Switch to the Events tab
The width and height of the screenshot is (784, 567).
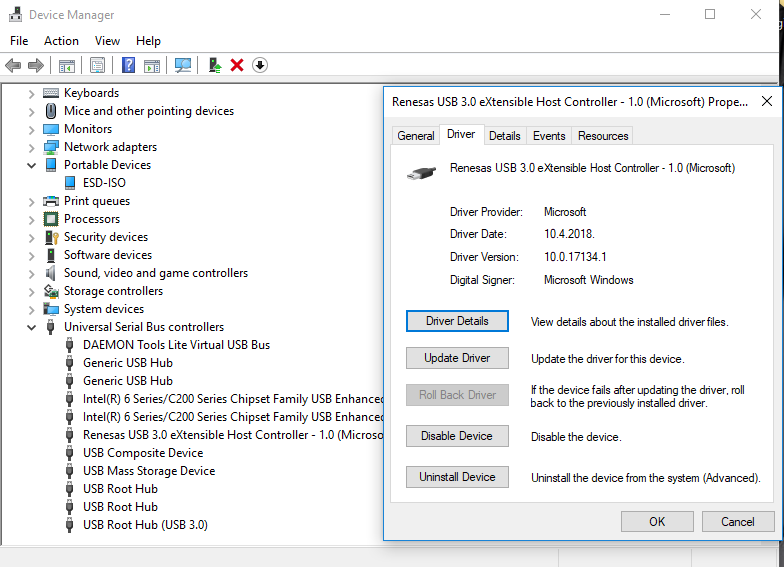click(549, 136)
